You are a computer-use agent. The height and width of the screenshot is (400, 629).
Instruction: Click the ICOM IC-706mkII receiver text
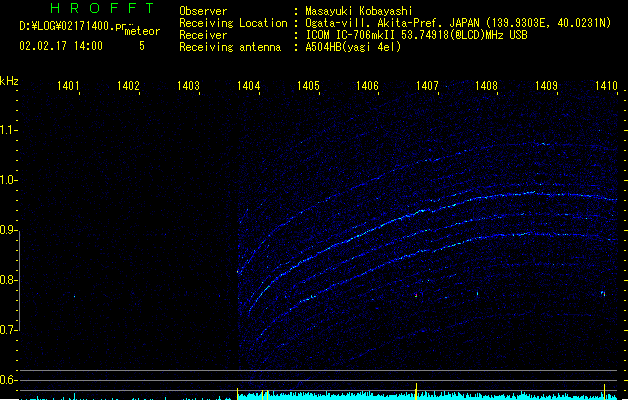point(416,35)
